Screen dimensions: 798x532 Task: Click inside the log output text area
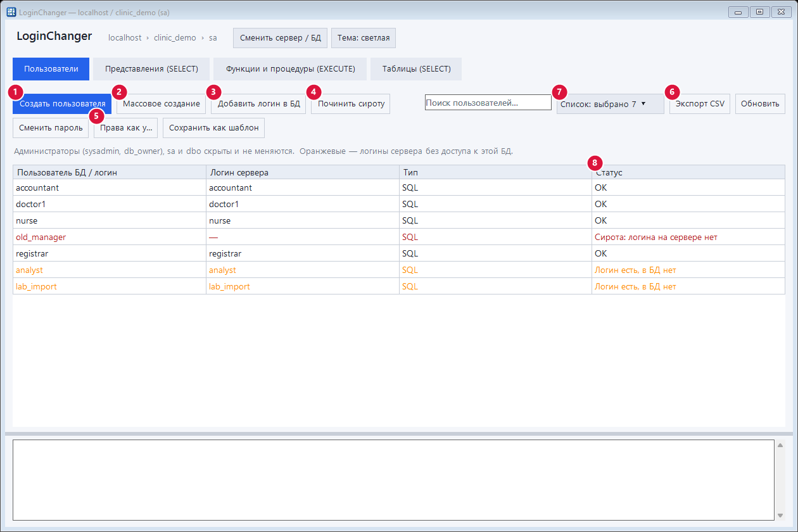click(393, 480)
